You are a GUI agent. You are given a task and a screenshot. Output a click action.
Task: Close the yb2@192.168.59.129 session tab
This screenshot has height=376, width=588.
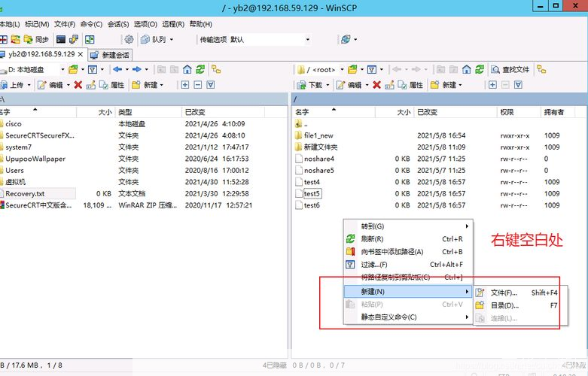point(80,54)
